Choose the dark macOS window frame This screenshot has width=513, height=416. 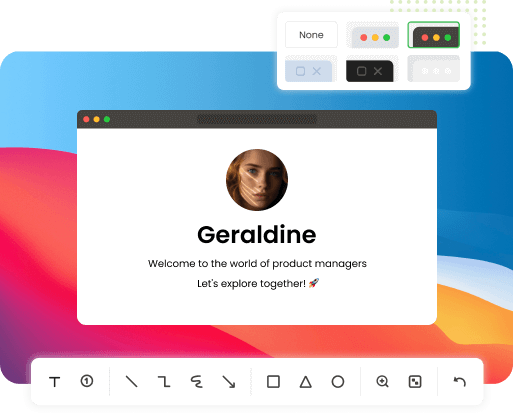[x=434, y=35]
